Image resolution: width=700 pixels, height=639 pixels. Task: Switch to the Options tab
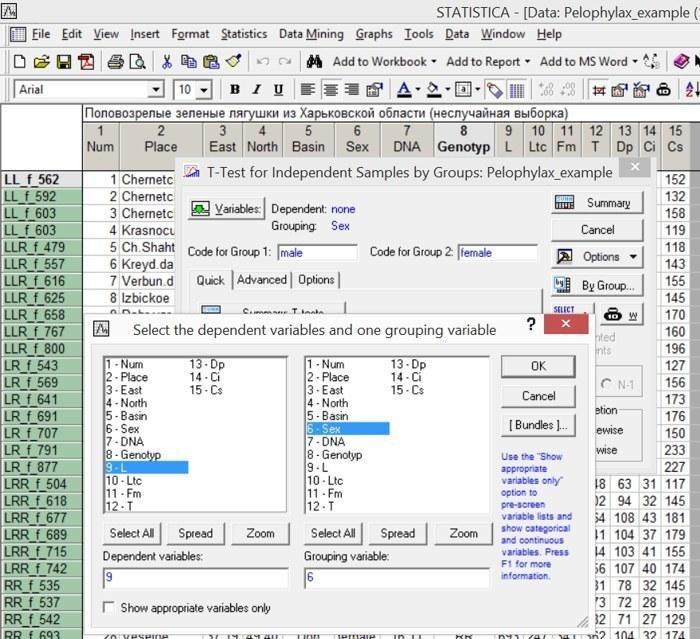coord(316,280)
